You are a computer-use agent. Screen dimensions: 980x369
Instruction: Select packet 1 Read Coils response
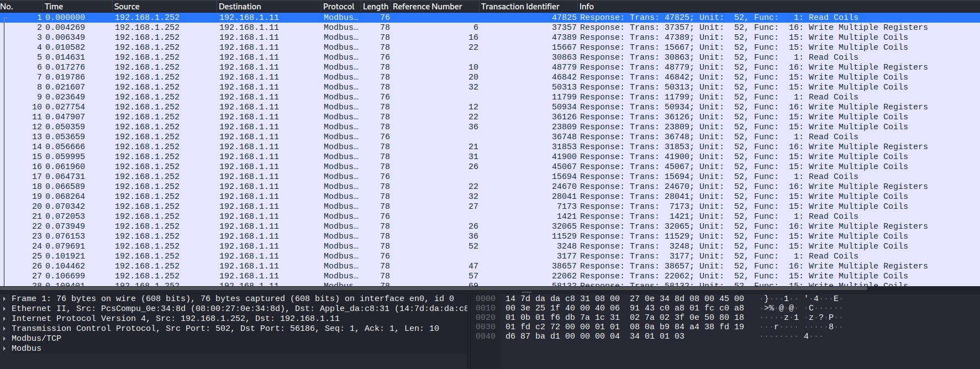pos(490,18)
